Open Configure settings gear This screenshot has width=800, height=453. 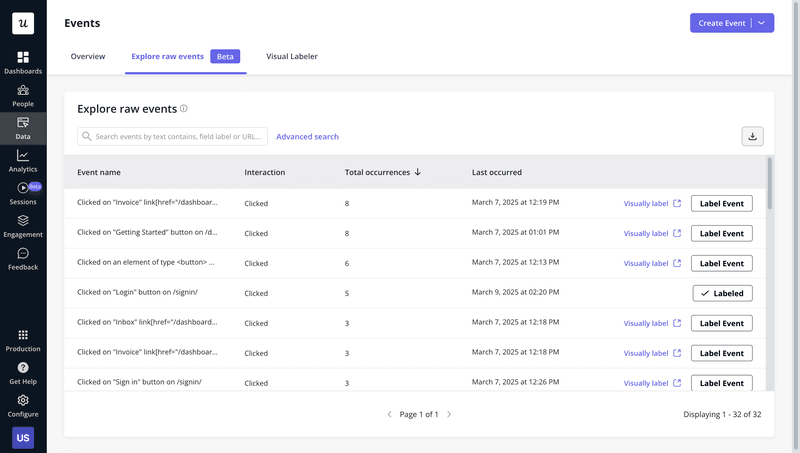coord(23,405)
